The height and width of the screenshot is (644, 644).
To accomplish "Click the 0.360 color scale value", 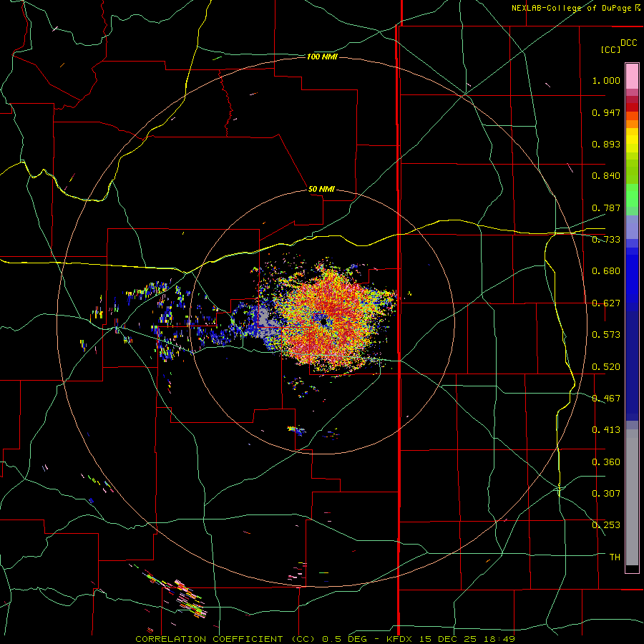I will tap(606, 462).
